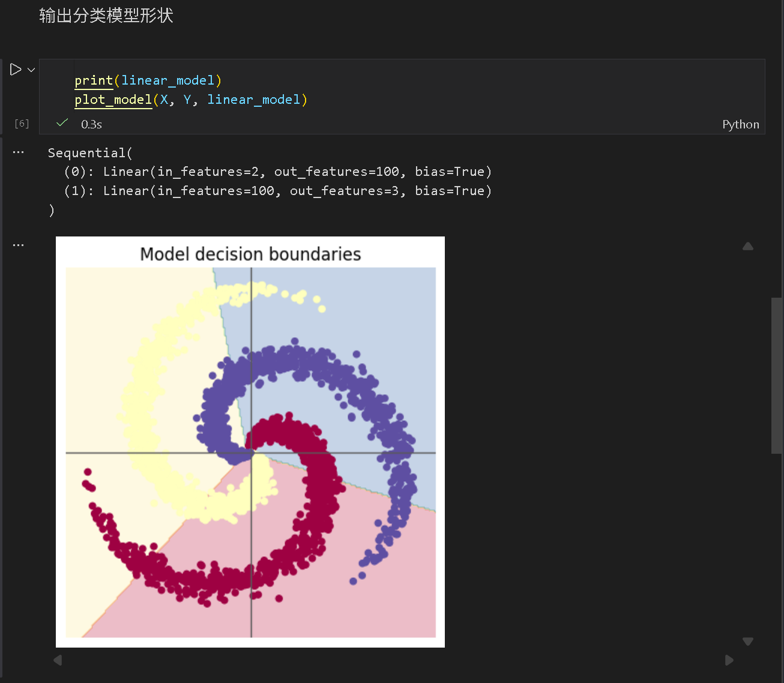Image resolution: width=784 pixels, height=683 pixels.
Task: Select the markdown heading 输出分类模型形状
Action: tap(106, 16)
